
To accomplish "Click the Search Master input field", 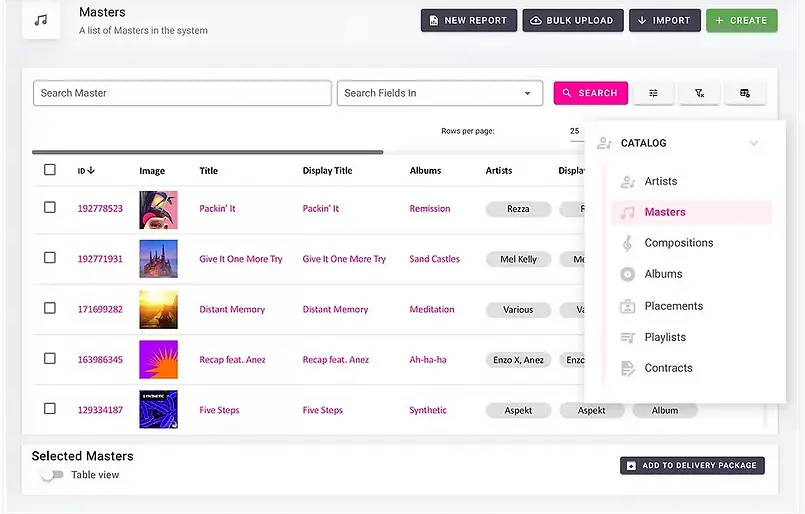I will coord(182,93).
